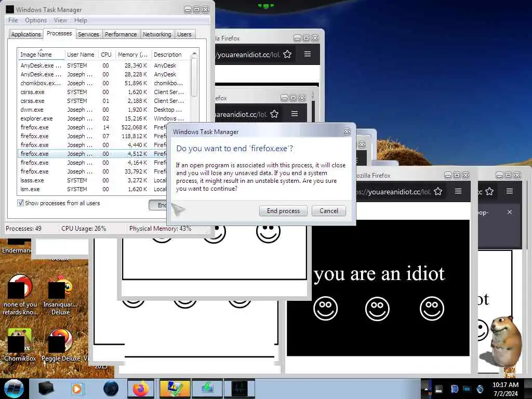Dismiss the notification X in the far-right Firefox window

tap(510, 212)
